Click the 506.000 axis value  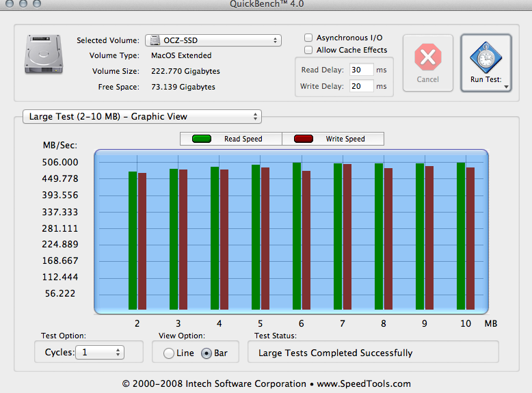[60, 163]
